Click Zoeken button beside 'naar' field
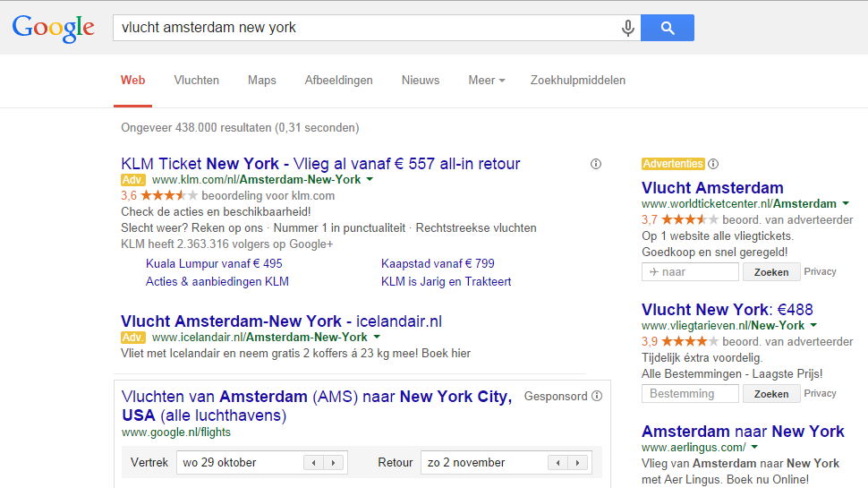868x488 pixels. tap(771, 272)
